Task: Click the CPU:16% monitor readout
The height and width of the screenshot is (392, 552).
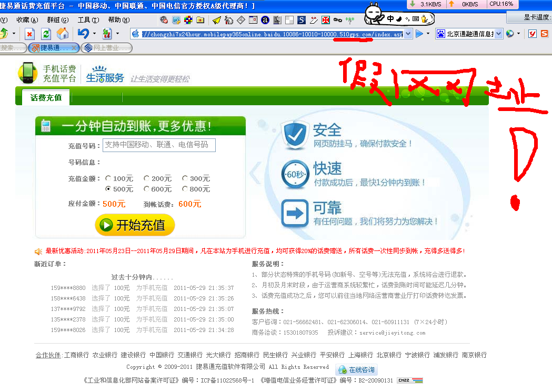Action: click(501, 4)
